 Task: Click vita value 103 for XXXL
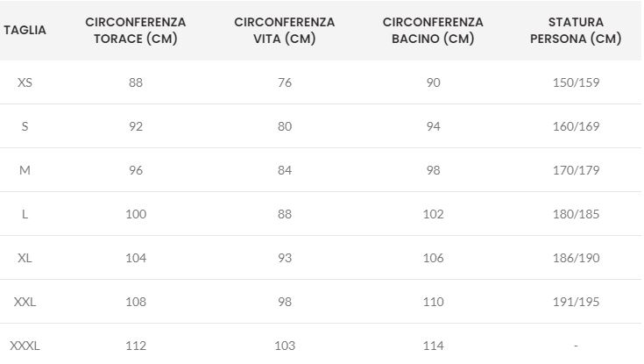click(x=285, y=346)
